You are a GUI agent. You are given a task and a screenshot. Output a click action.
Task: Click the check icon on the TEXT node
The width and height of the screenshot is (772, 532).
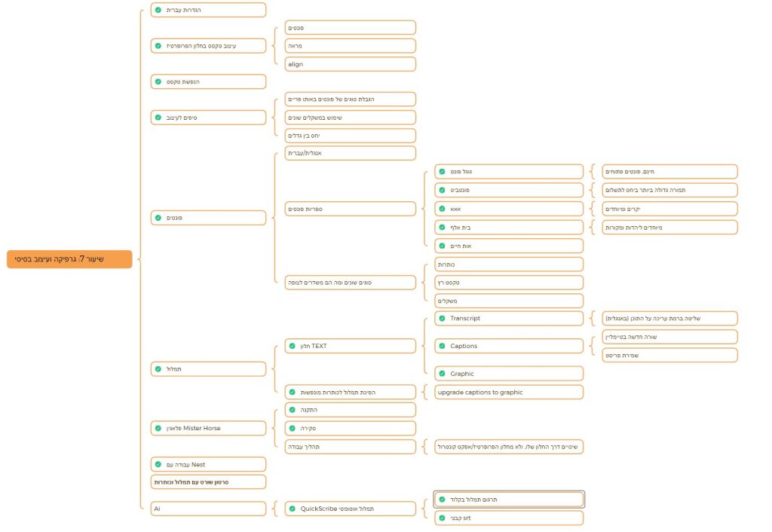(293, 347)
